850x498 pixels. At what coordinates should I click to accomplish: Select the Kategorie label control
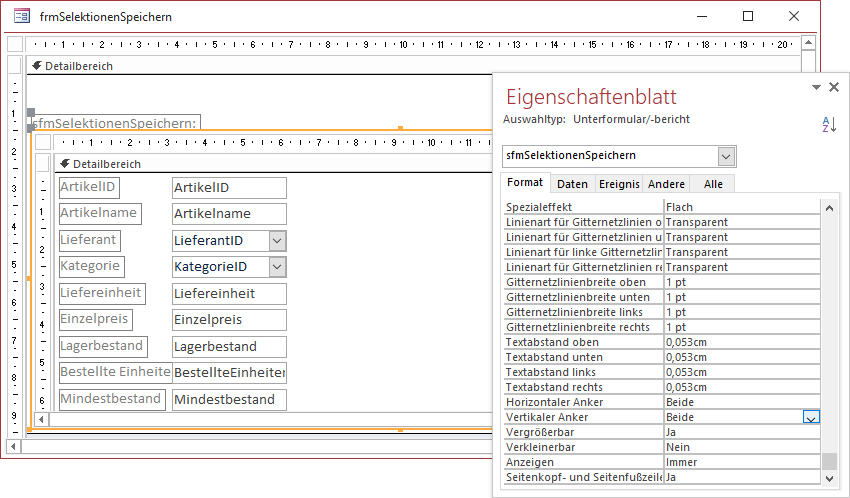[92, 266]
